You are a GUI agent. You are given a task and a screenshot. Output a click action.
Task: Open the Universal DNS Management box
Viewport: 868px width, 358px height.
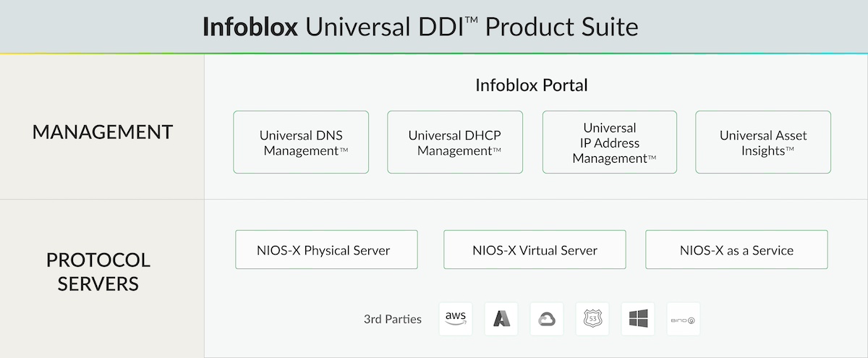coord(301,142)
